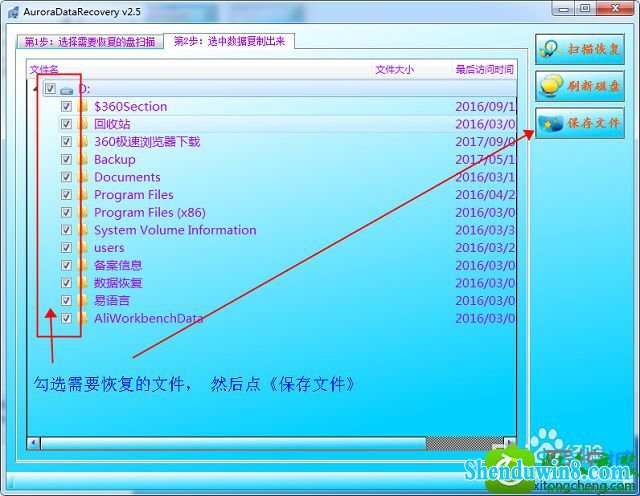This screenshot has width=640, height=496.
Task: Select the Backup folder name
Action: [115, 159]
